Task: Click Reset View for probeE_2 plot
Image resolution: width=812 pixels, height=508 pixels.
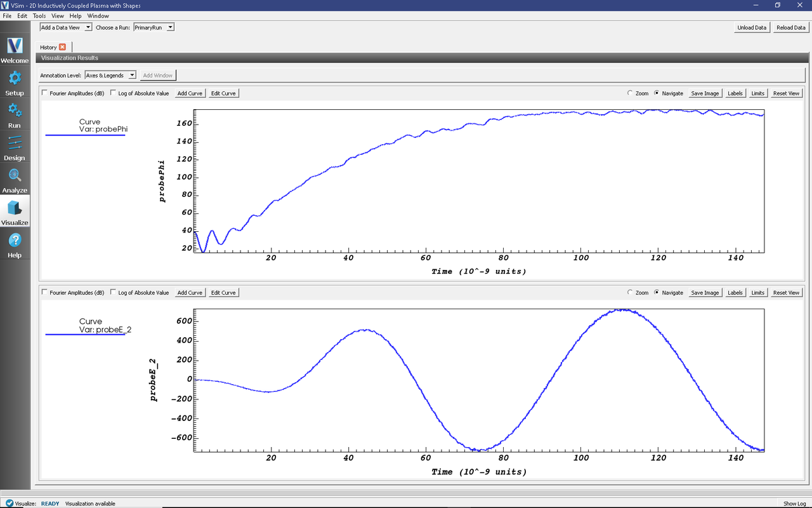Action: coord(786,293)
